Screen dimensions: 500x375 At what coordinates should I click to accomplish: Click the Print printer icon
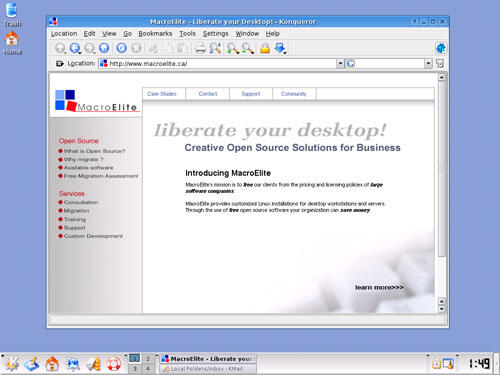point(200,48)
